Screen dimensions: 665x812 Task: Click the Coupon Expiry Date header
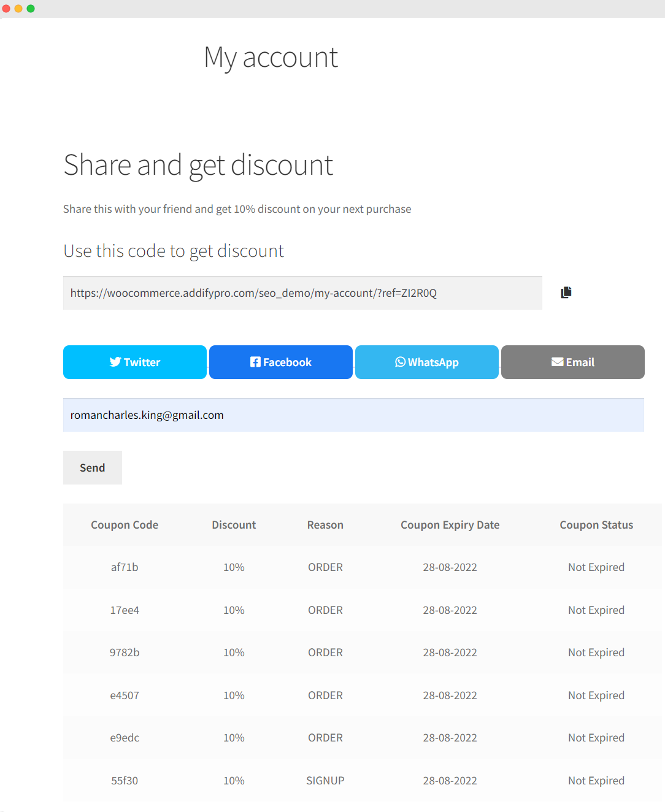[450, 525]
